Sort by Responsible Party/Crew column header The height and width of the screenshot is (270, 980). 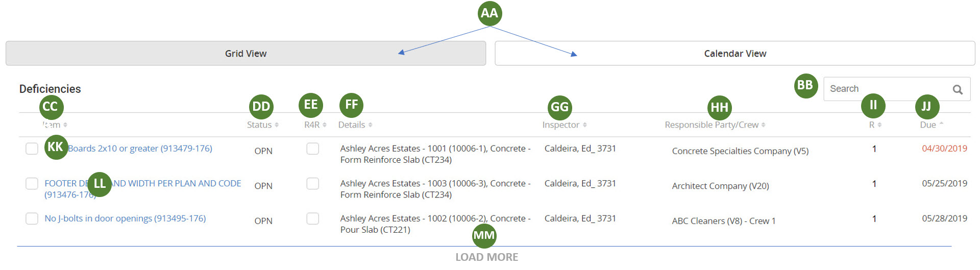tap(715, 125)
